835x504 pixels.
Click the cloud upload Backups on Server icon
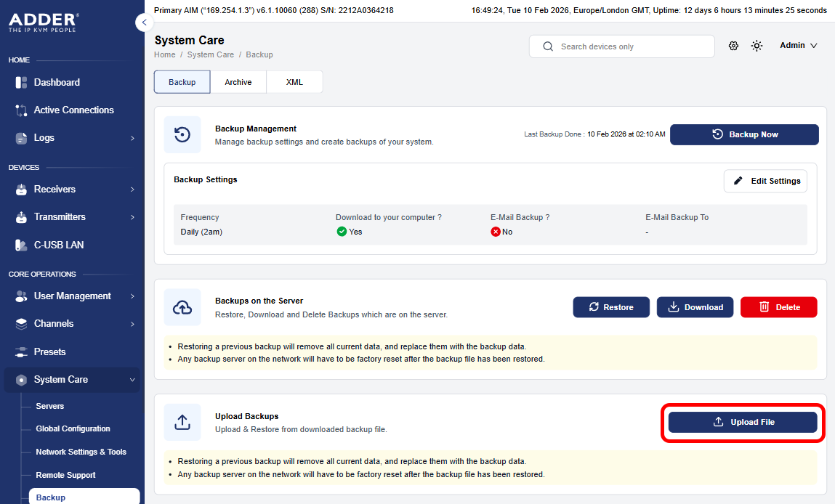coord(182,308)
